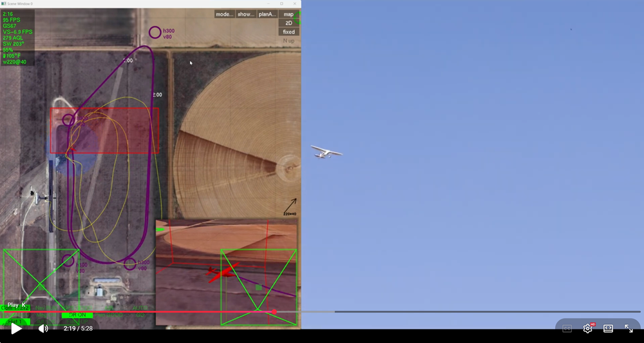Toggle closed captions (CC)

(x=567, y=329)
